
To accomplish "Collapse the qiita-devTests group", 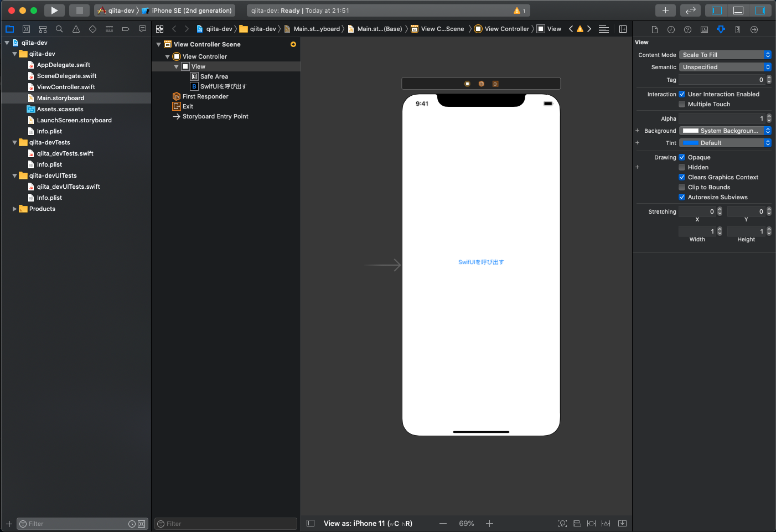I will click(14, 142).
